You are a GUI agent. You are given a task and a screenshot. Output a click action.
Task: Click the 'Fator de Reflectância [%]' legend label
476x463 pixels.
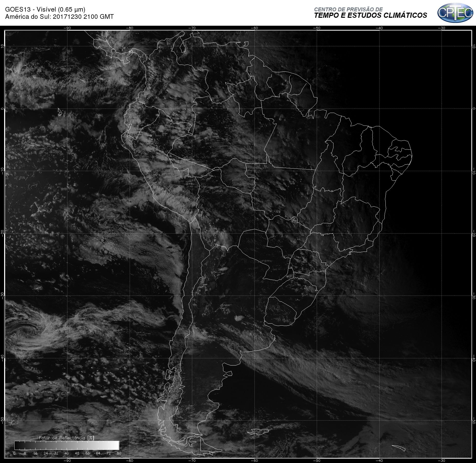[67, 438]
